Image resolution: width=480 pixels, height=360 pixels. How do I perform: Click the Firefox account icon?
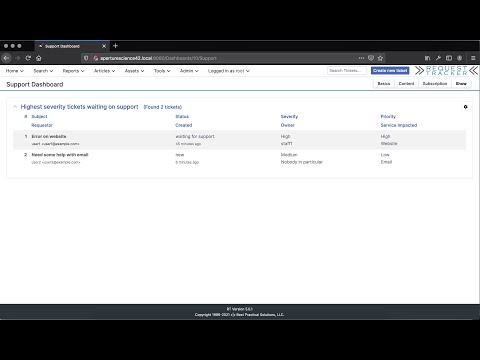[460, 58]
